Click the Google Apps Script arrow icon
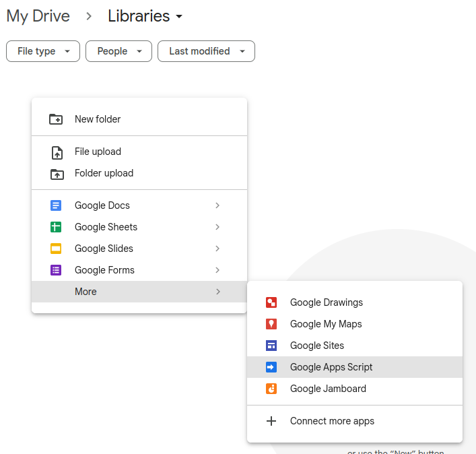 271,367
